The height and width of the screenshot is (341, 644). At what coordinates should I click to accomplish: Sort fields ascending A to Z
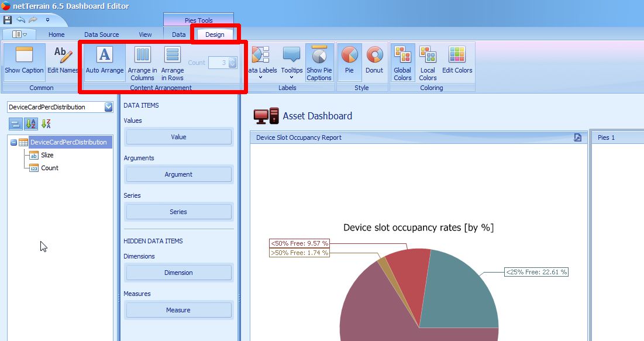31,123
